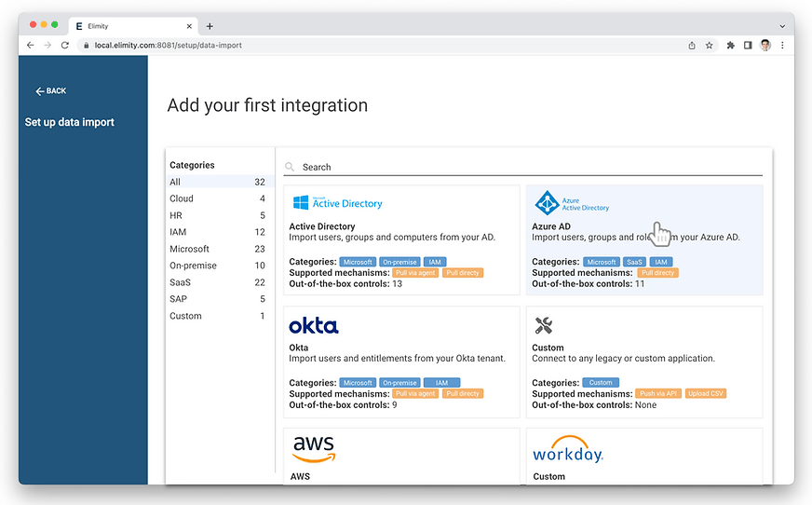The image size is (812, 505).
Task: Filter by Cloud category
Action: 218,198
